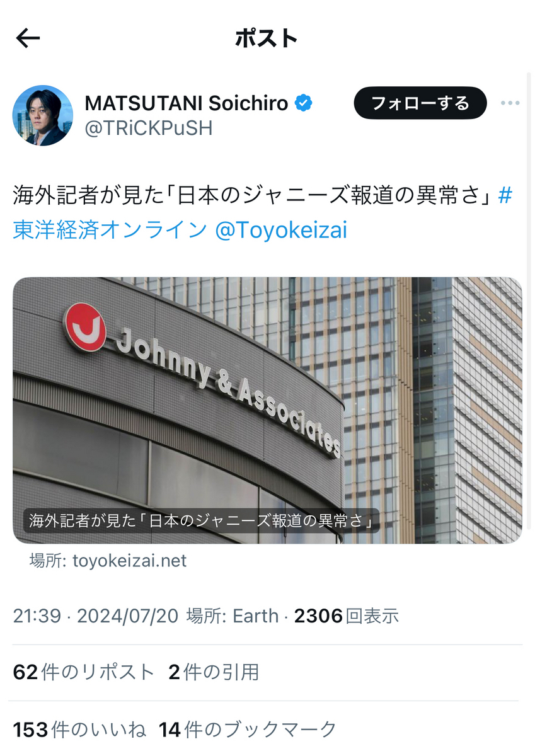Tap the back arrow icon

[x=28, y=38]
